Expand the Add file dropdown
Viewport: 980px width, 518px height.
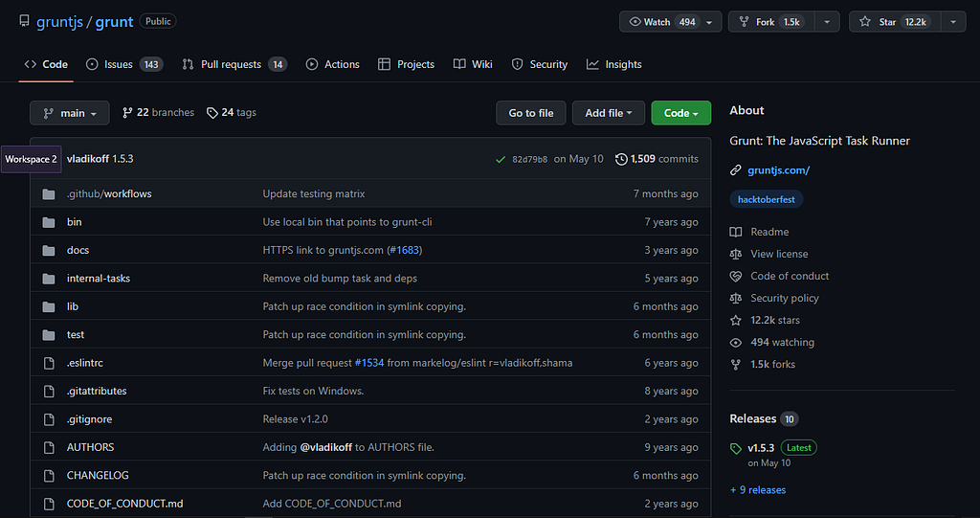click(x=608, y=113)
